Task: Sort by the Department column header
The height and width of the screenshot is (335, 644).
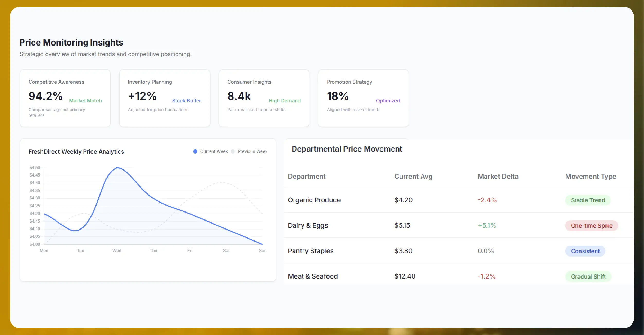Action: (x=307, y=177)
